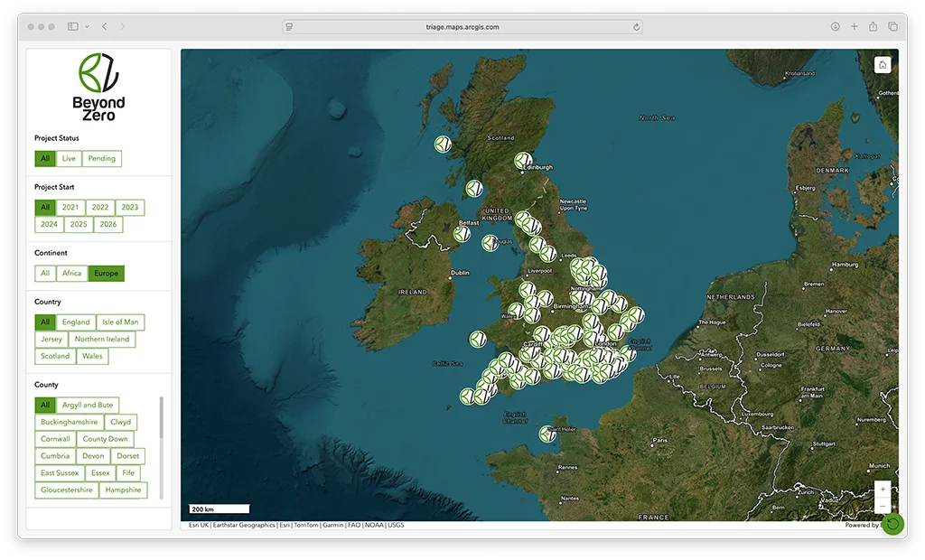Click the project marker near Saint Helier
This screenshot has width=925, height=560.
[547, 434]
